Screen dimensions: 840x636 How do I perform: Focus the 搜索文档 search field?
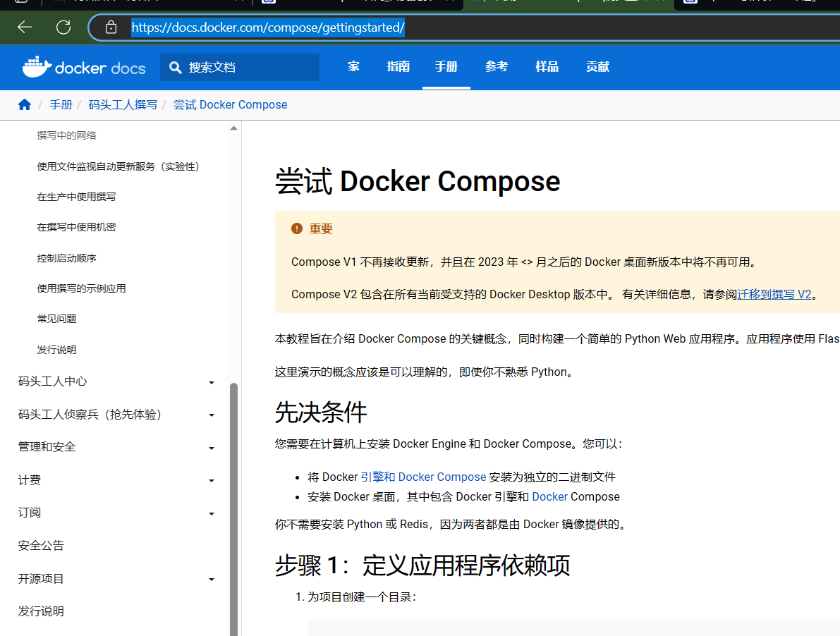pyautogui.click(x=240, y=68)
